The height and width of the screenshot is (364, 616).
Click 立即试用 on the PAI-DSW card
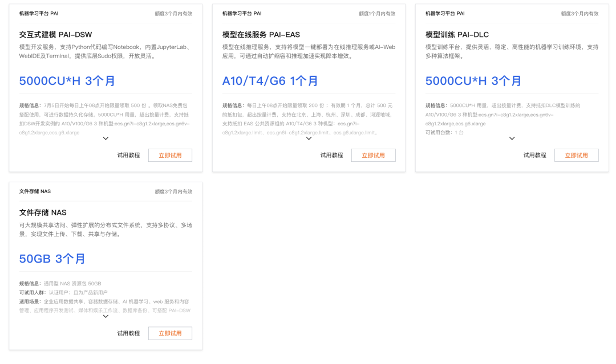pos(170,156)
